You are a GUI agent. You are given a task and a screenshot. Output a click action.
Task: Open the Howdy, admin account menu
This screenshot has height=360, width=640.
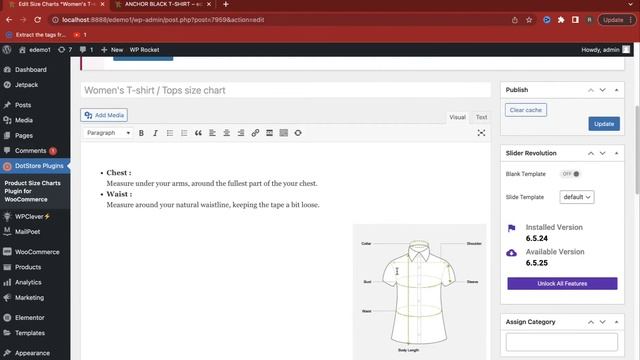pyautogui.click(x=606, y=50)
